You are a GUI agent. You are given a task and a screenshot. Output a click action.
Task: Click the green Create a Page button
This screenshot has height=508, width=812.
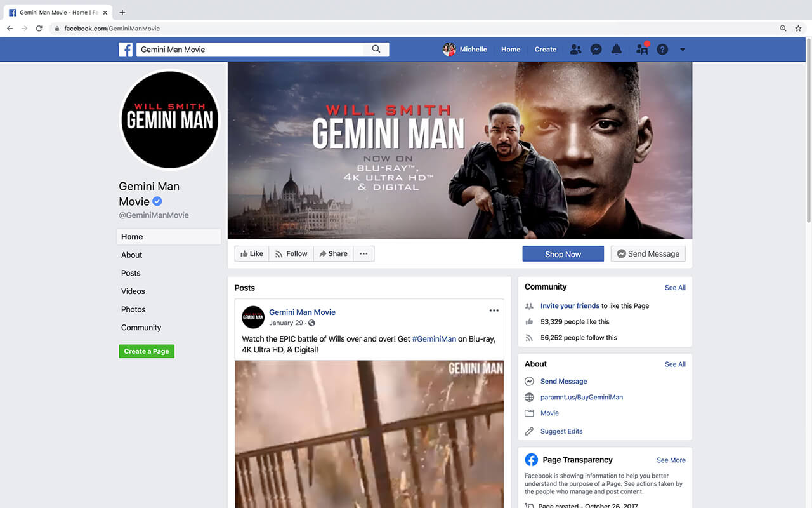click(x=147, y=351)
